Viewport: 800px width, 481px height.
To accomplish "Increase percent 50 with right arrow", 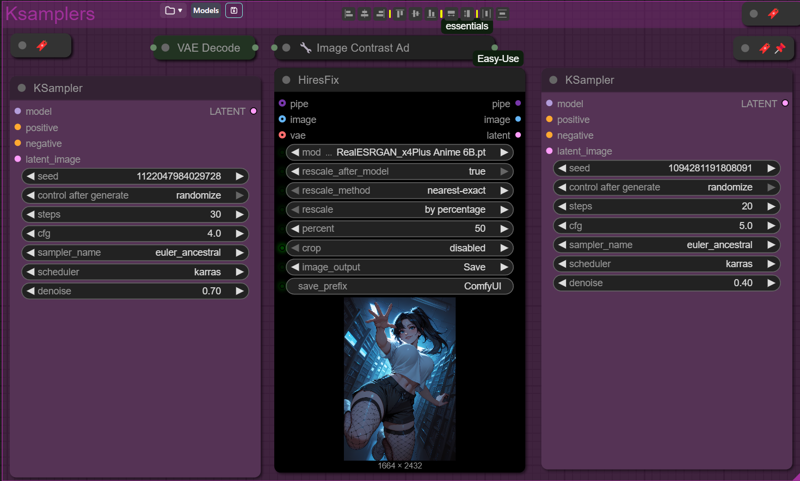I will 504,229.
